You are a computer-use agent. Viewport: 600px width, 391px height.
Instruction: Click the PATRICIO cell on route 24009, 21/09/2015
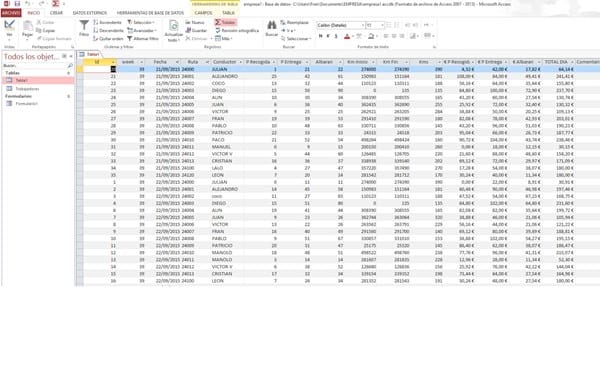pos(227,133)
